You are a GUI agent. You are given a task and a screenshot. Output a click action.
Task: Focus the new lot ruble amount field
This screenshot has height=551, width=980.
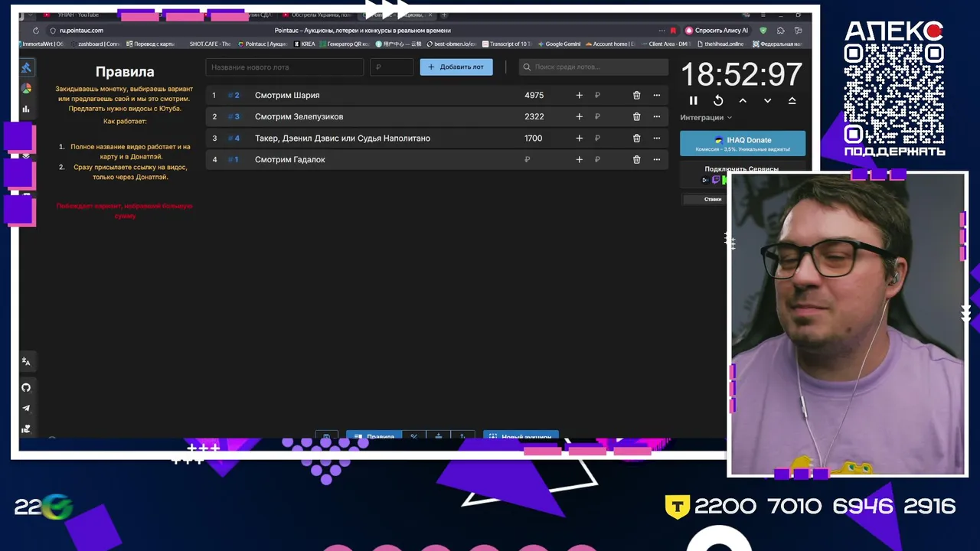click(391, 67)
